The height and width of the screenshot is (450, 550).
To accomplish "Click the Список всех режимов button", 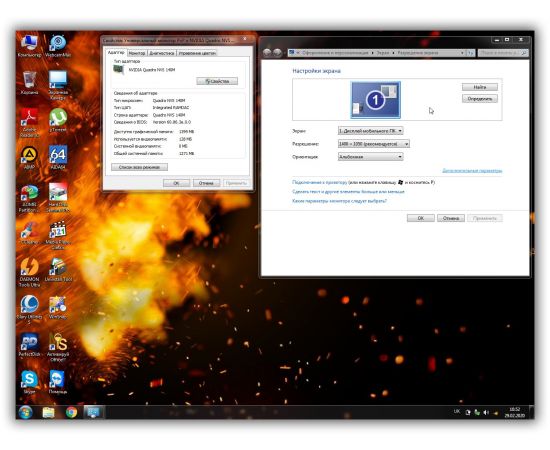I will coord(139,167).
